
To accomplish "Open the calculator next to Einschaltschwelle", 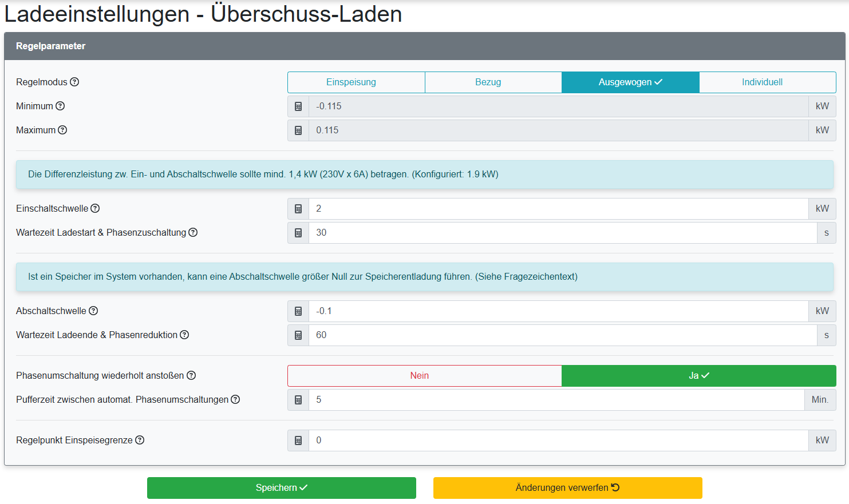I will [298, 208].
